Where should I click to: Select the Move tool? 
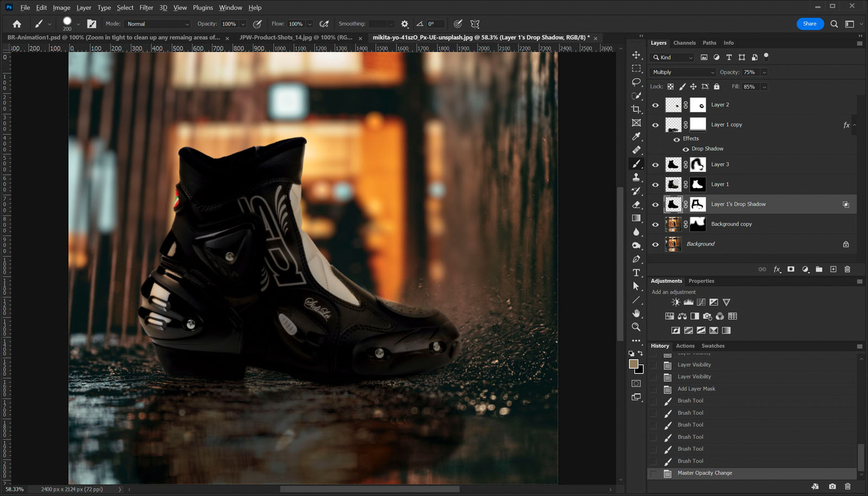(x=636, y=55)
